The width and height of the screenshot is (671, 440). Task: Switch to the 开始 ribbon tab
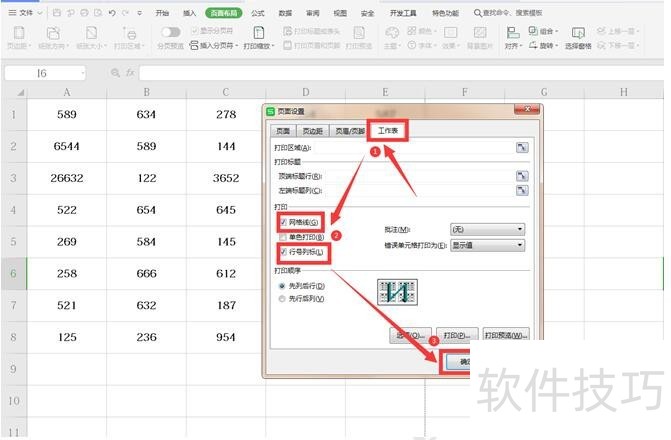point(162,13)
